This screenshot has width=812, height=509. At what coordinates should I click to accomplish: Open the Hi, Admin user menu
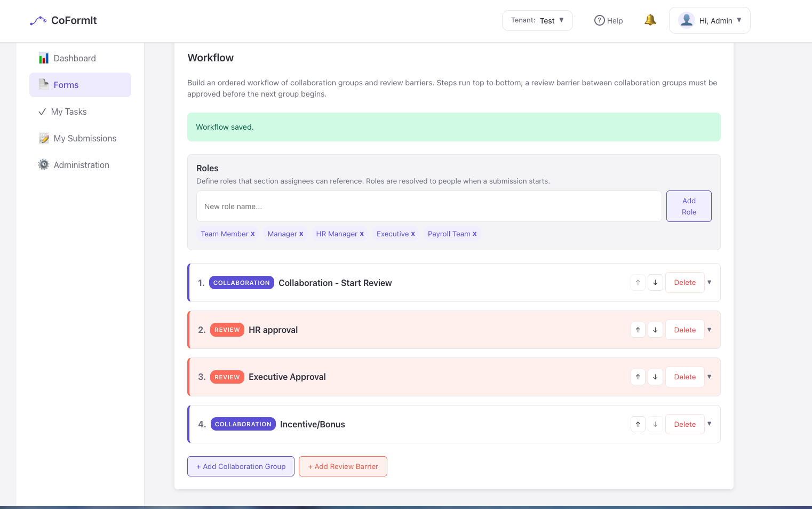710,20
